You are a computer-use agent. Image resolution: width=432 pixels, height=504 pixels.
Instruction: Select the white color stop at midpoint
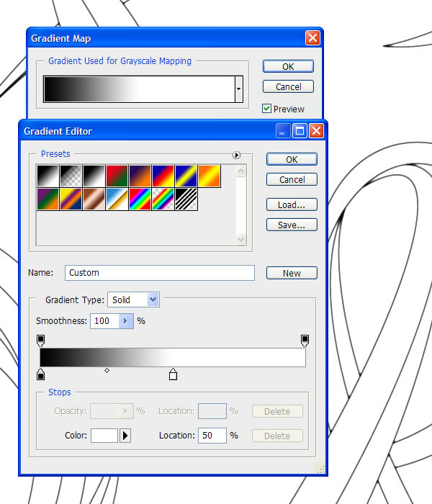[173, 374]
